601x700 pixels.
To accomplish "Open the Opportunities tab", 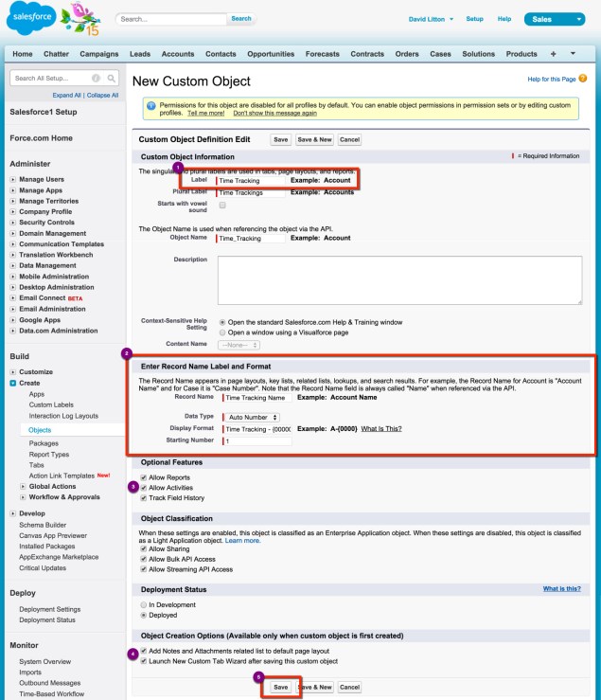I will tap(271, 54).
